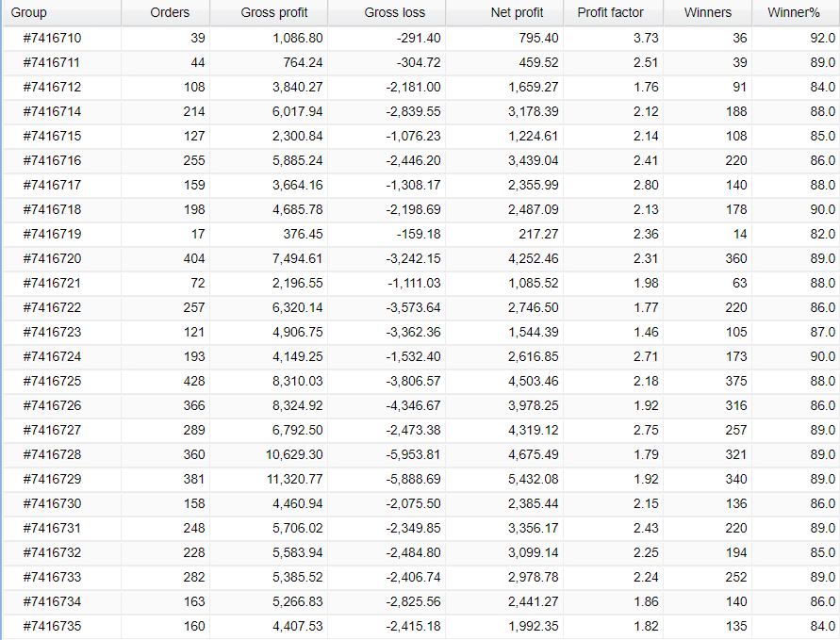The height and width of the screenshot is (640, 840).
Task: Click the Orders column header
Action: click(170, 13)
